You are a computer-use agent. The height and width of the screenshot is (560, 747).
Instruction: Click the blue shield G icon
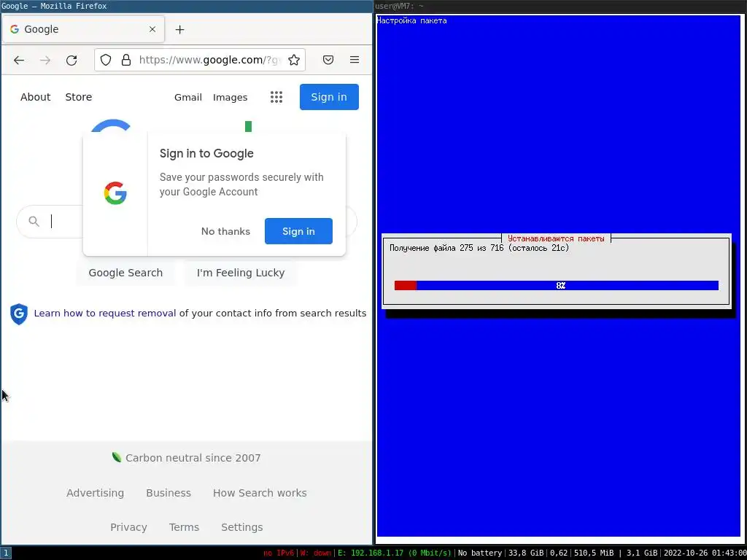[x=18, y=314]
